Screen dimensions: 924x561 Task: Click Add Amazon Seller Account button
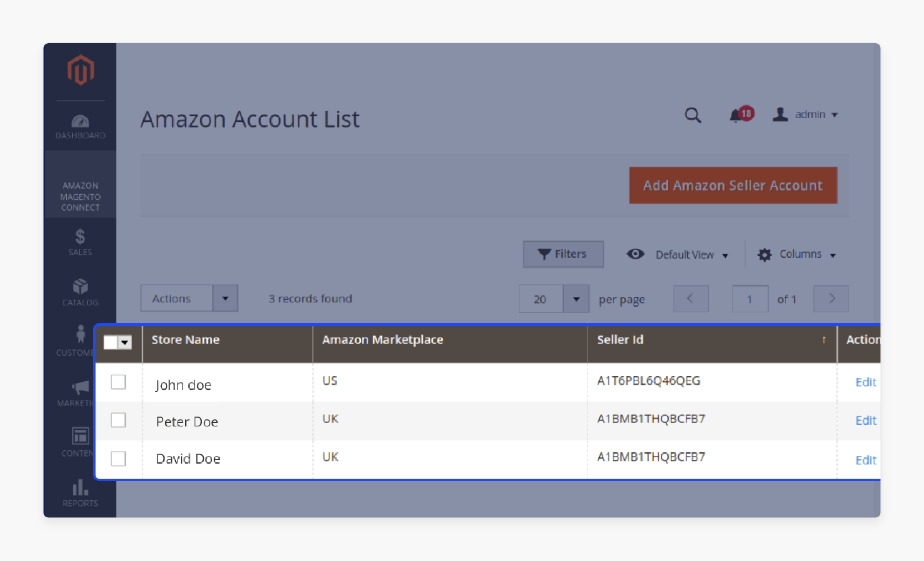[733, 186]
